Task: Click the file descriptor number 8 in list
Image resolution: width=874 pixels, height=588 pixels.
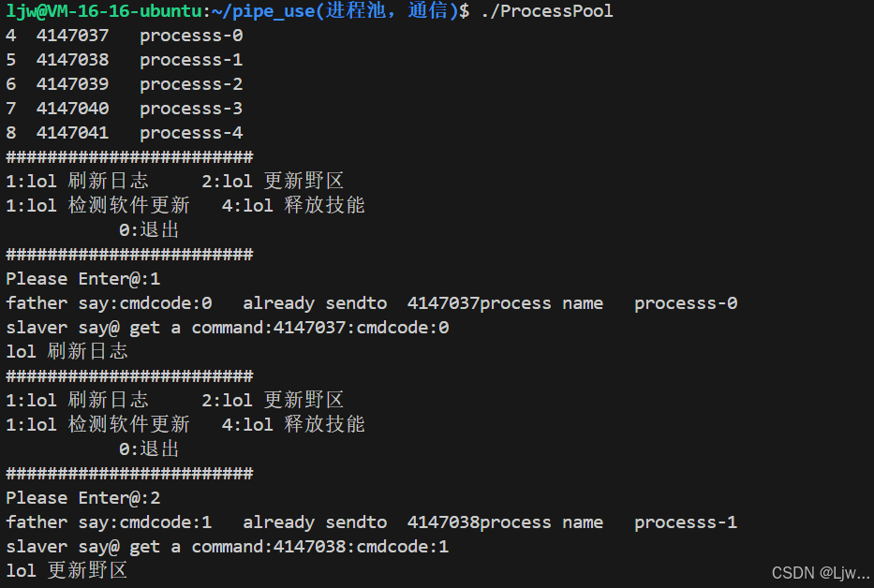Action: pos(11,133)
